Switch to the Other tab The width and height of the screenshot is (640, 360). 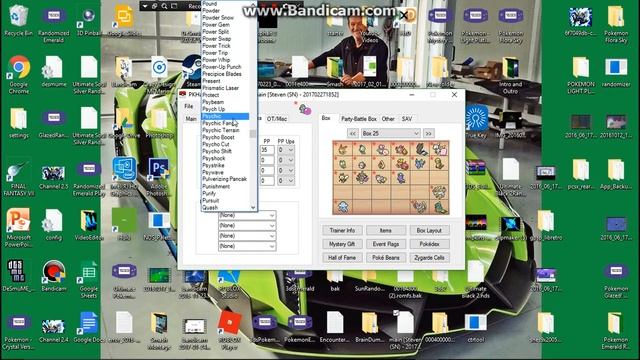click(388, 119)
